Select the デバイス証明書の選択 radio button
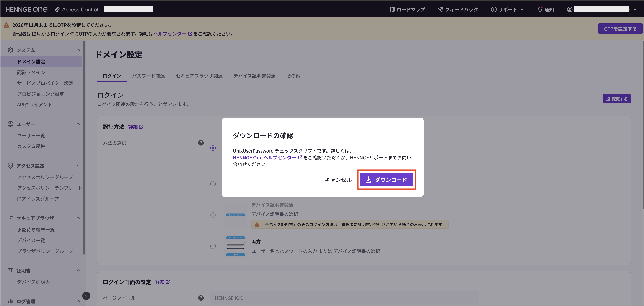Viewport: 644px width, 306px height. click(213, 215)
